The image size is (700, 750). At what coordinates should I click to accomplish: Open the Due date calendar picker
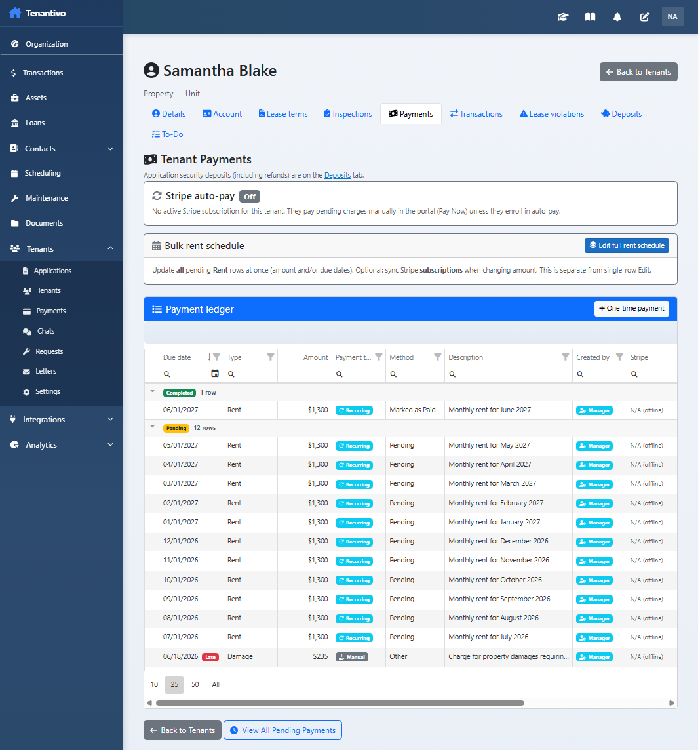[215, 374]
